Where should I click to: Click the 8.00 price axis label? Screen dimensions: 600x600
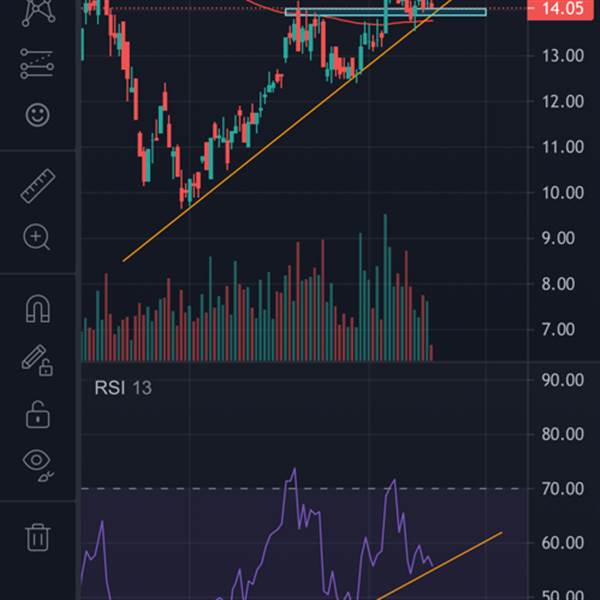[x=558, y=284]
